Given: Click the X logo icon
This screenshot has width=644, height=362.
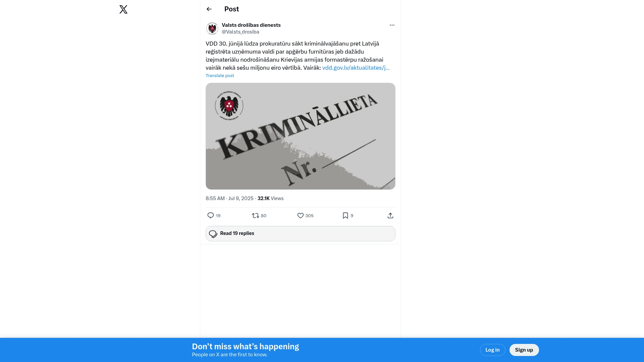Looking at the screenshot, I should click(123, 9).
